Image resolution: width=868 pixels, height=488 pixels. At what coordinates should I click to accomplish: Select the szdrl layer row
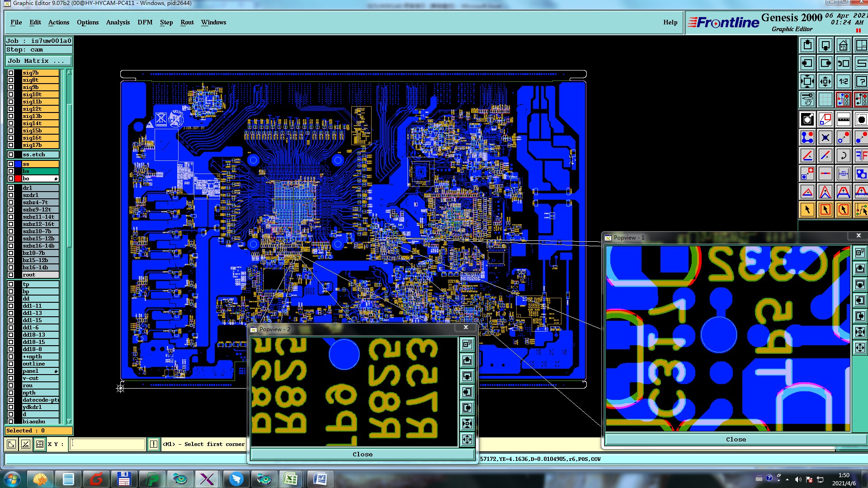pos(40,195)
